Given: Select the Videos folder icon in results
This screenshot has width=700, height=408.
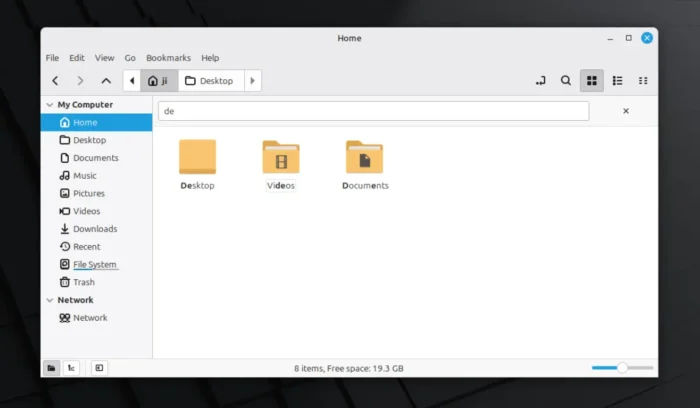Looking at the screenshot, I should 281,157.
